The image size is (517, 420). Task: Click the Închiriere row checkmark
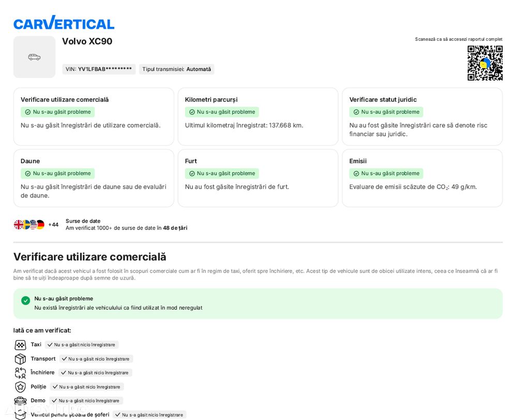(64, 372)
